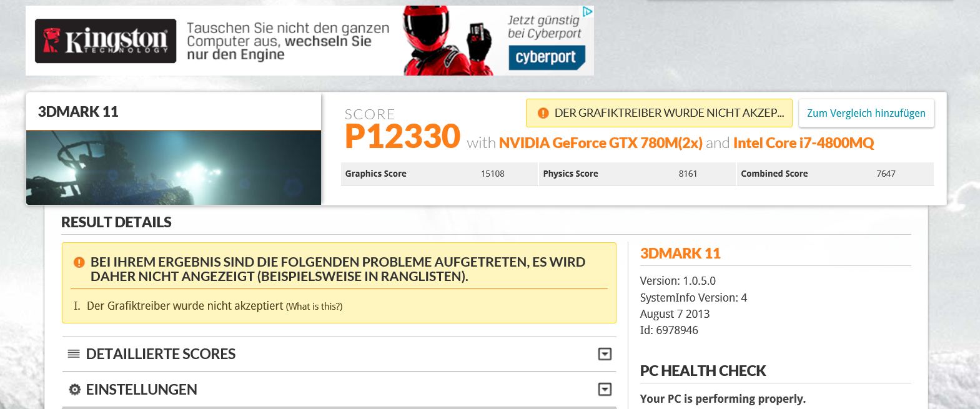Click the gear icon beside Einstellungen
The height and width of the screenshot is (409, 980).
(x=74, y=390)
